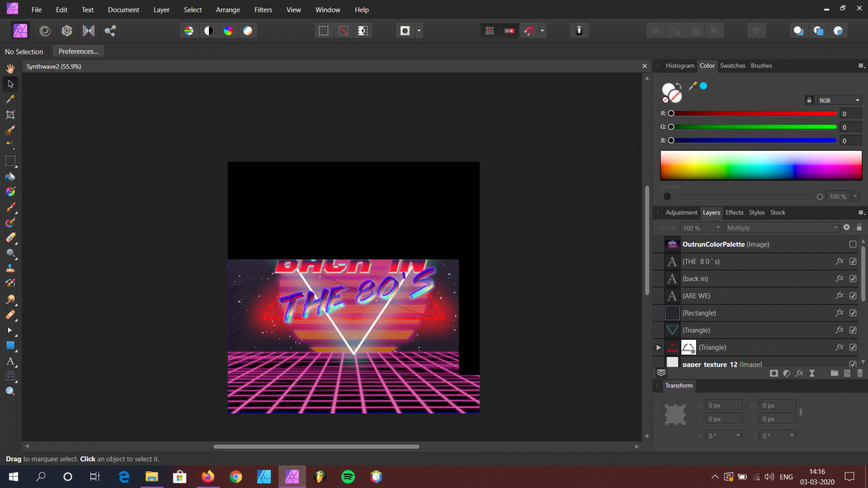Open the RGB colour model dropdown
The width and height of the screenshot is (868, 488).
839,100
